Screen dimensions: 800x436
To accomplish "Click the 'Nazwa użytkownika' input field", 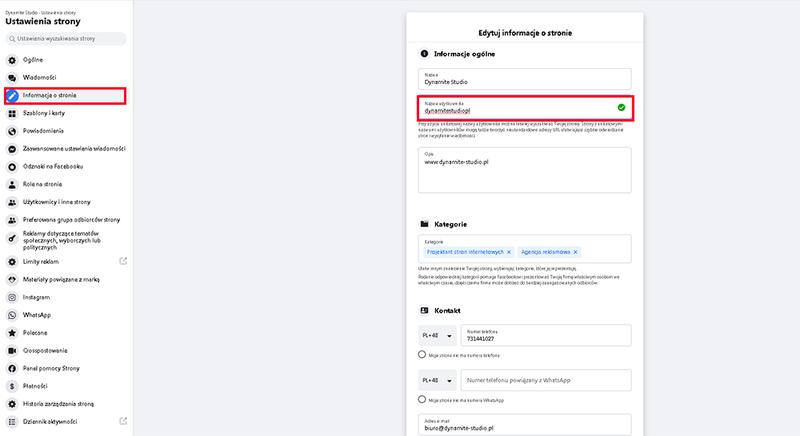I will pos(515,108).
